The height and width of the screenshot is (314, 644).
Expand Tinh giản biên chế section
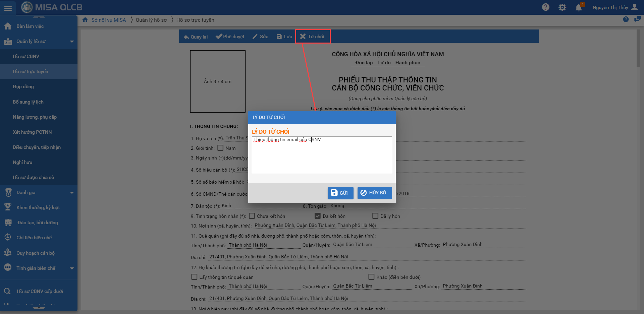click(x=72, y=268)
